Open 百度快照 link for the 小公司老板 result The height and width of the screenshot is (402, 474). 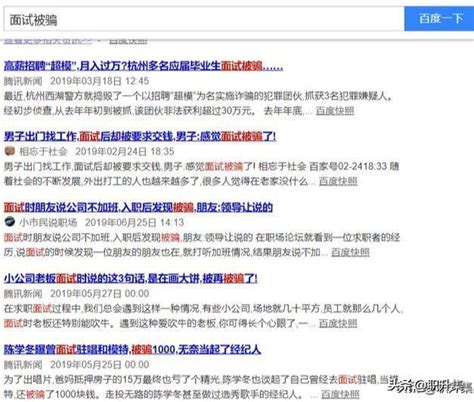click(x=338, y=323)
